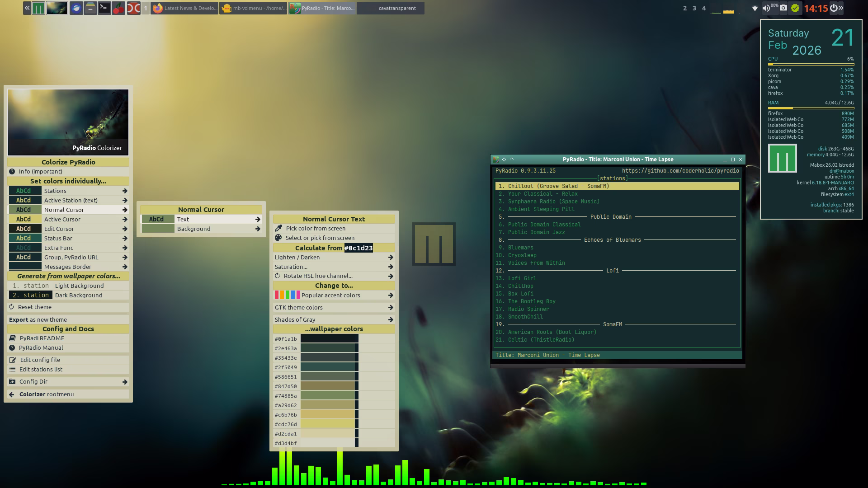
Task: Launch the terminal icon in the top panel
Action: pos(104,8)
